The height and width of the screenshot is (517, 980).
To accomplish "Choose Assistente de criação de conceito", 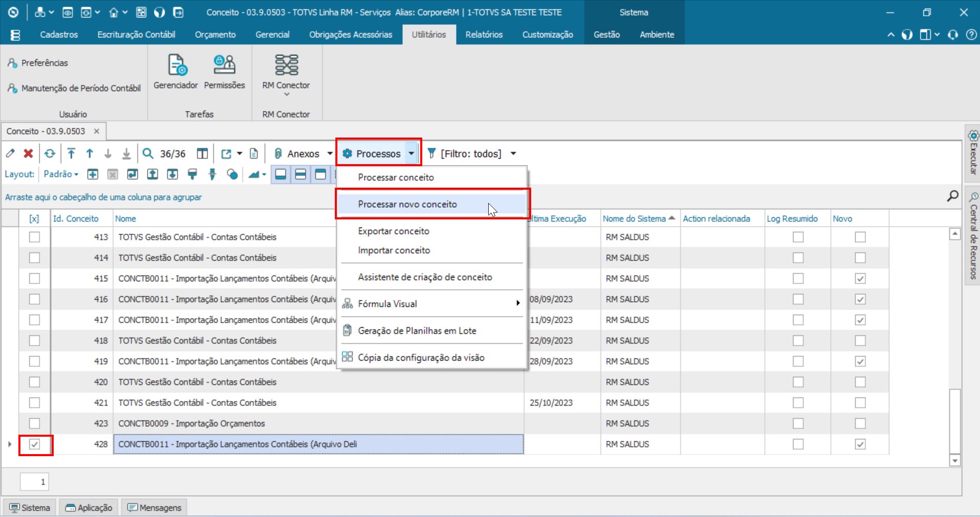I will pyautogui.click(x=432, y=277).
